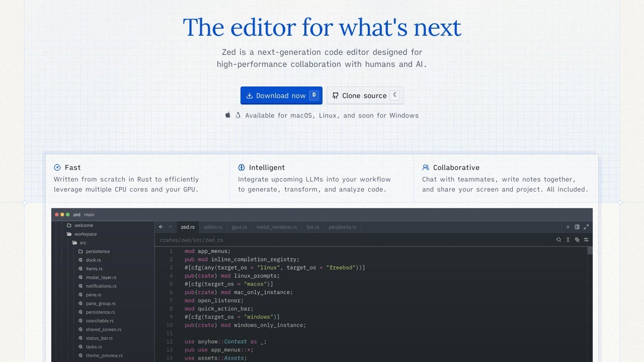Switch to the editor.rs tab
The height and width of the screenshot is (362, 644).
click(x=213, y=227)
